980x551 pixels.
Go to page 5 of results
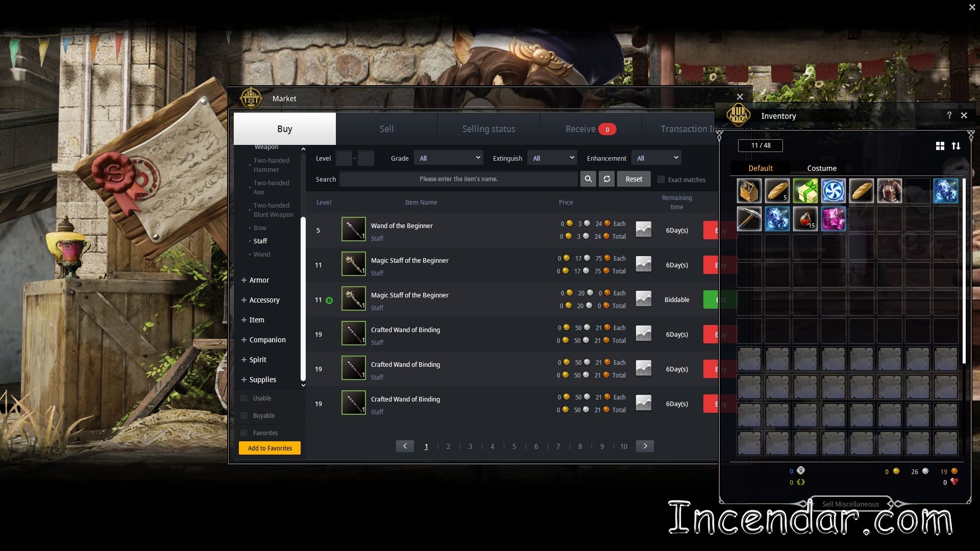tap(514, 446)
